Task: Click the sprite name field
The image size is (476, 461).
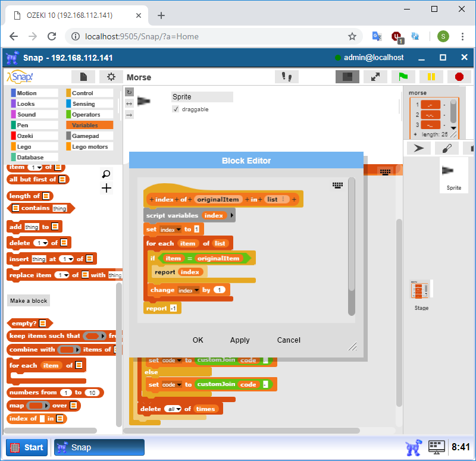Action: [202, 97]
